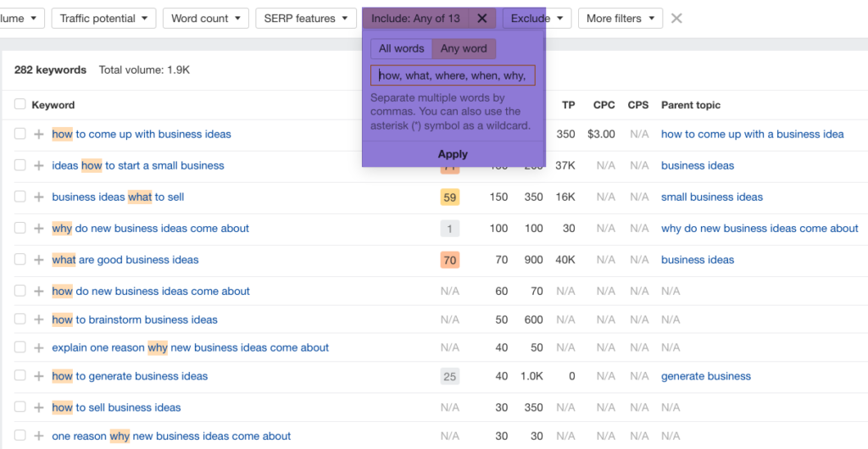Clear the Include filter with its X icon
The height and width of the screenshot is (449, 868).
click(x=481, y=19)
